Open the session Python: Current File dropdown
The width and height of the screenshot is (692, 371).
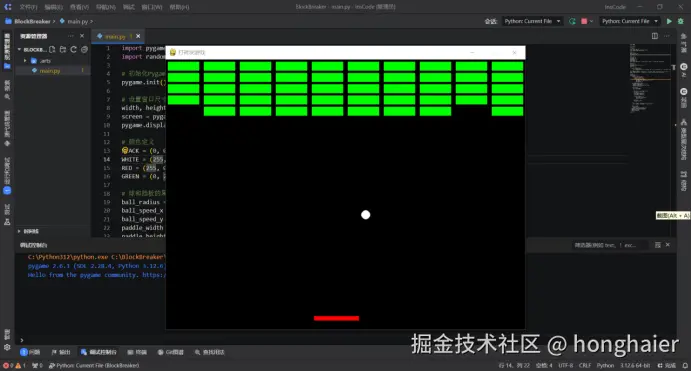[532, 21]
